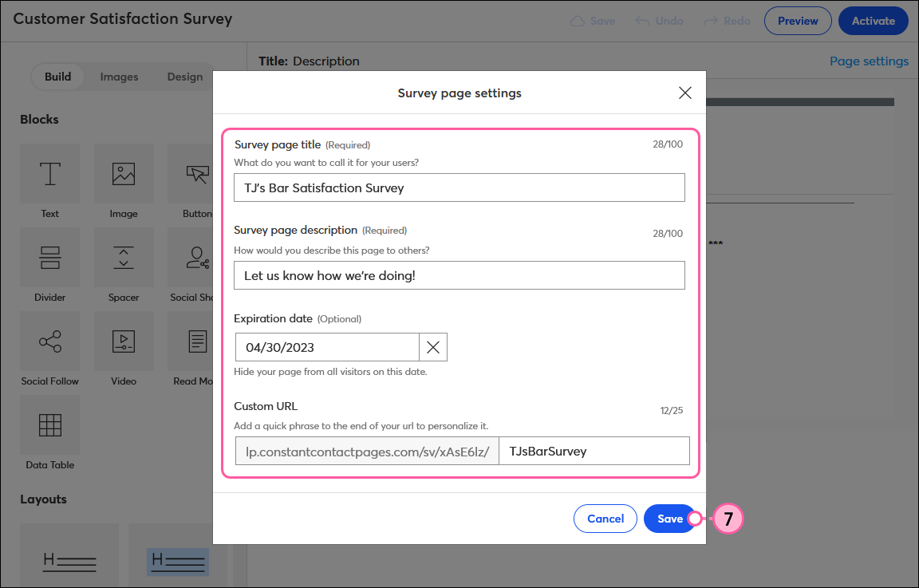
Task: Save the survey page settings
Action: click(x=669, y=519)
